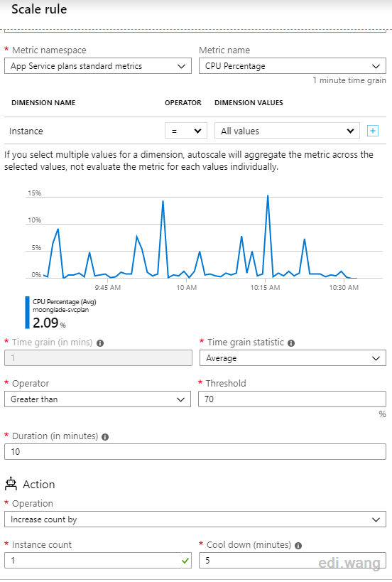Viewport: 392px width, 582px height.
Task: Click the Action robot icon
Action: coord(11,484)
